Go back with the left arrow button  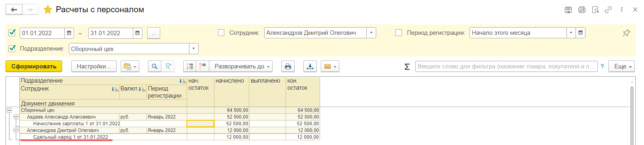(14, 9)
